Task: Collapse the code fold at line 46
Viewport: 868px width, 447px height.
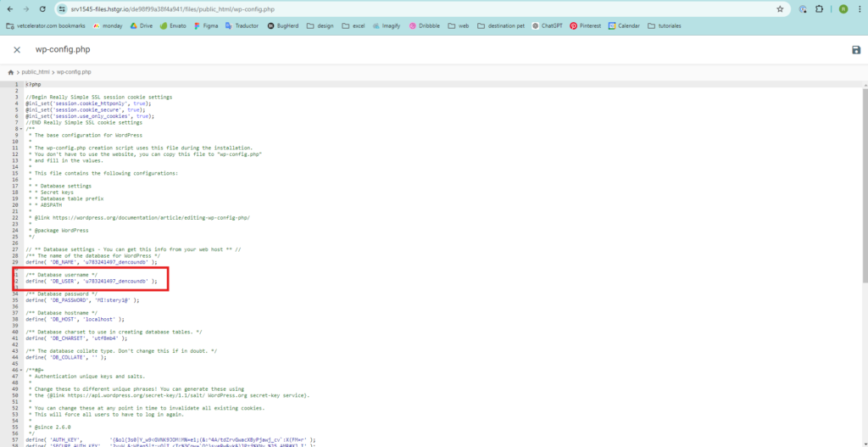Action: (20, 370)
